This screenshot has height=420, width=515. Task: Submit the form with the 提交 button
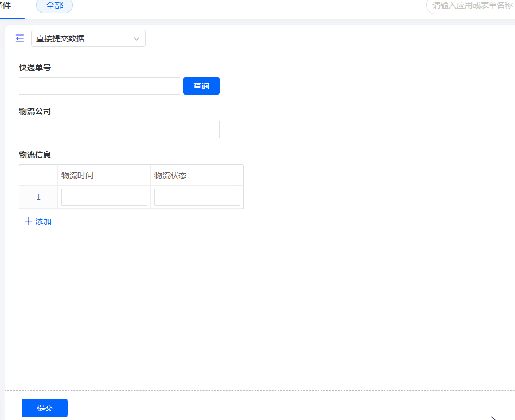pyautogui.click(x=45, y=408)
